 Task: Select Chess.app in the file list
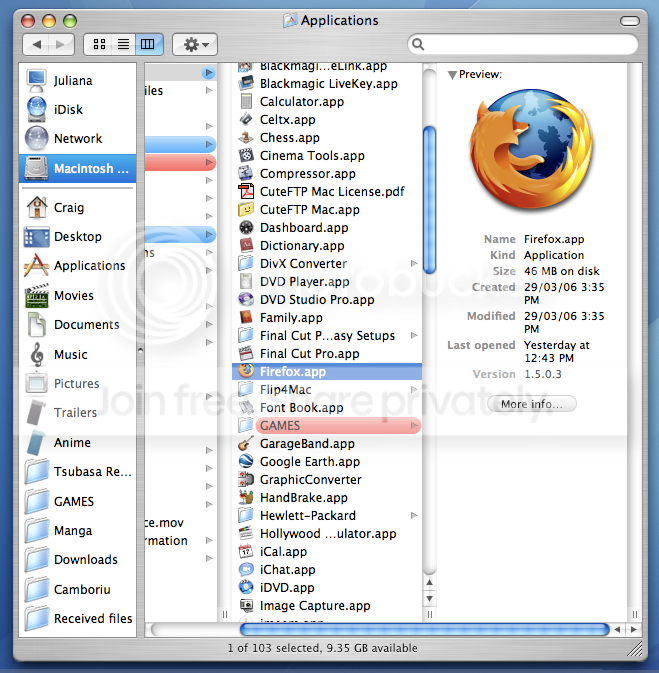327,138
